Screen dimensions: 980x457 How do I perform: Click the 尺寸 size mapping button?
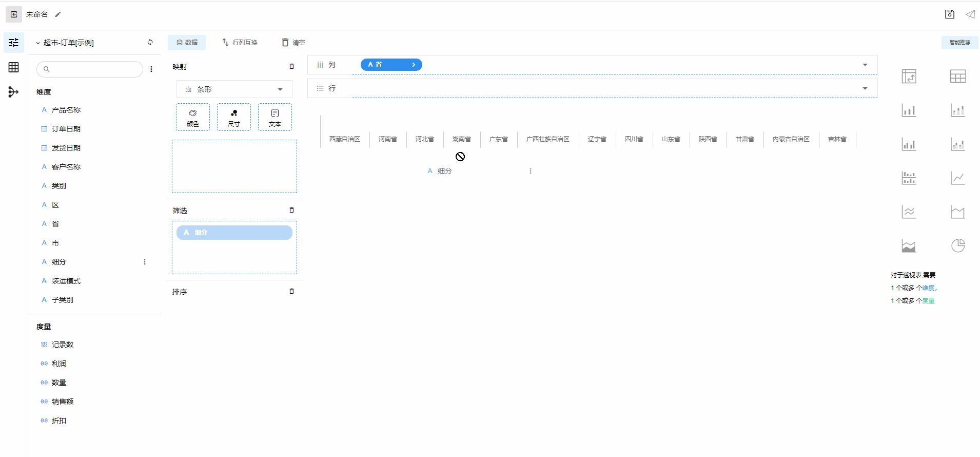point(234,118)
